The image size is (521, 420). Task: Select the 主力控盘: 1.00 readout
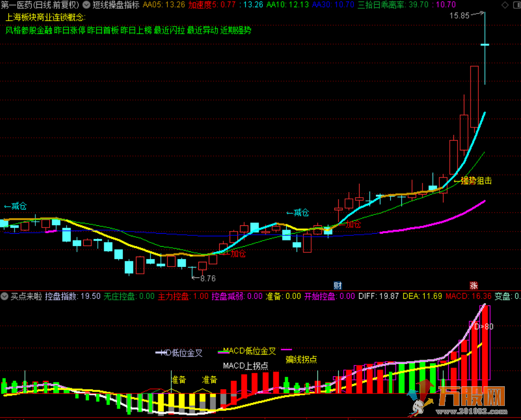coord(183,296)
